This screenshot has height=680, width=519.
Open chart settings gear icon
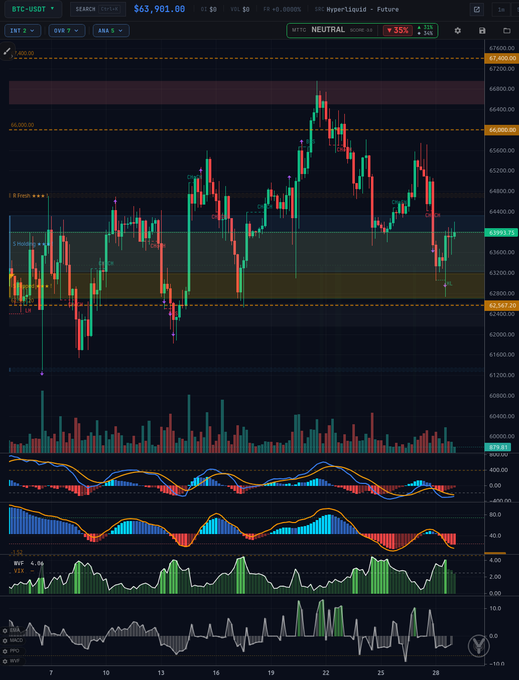click(x=457, y=31)
